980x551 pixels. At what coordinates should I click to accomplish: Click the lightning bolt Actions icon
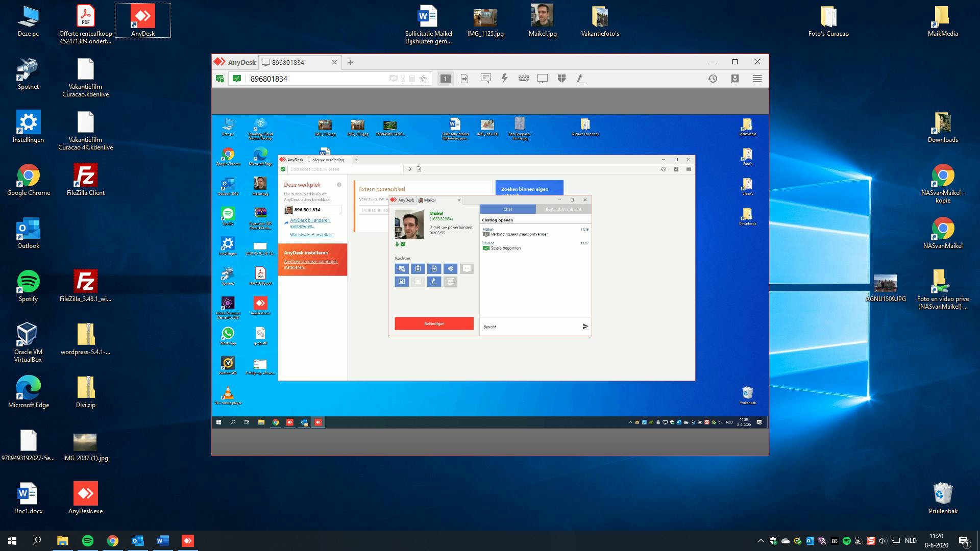[504, 79]
